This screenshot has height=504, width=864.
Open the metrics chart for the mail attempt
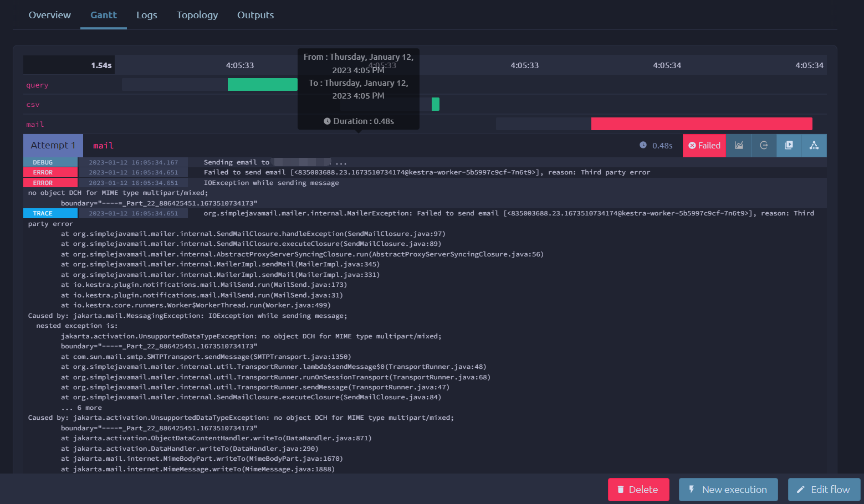pyautogui.click(x=738, y=145)
